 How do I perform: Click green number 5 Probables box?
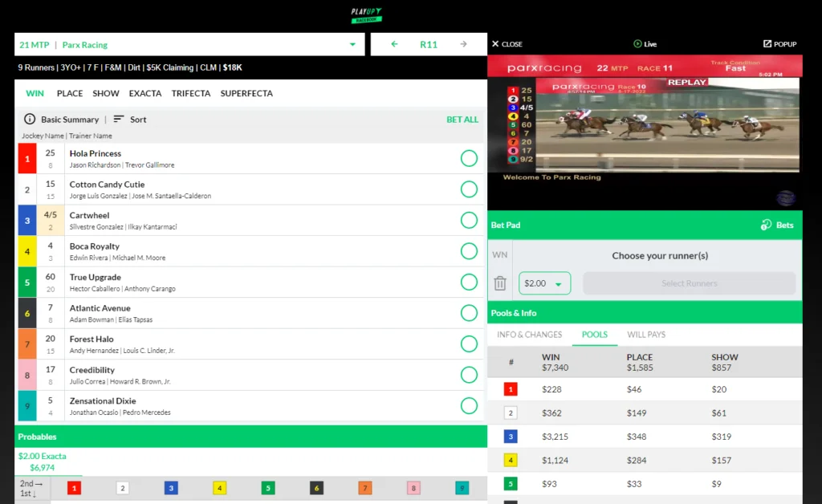(x=268, y=488)
